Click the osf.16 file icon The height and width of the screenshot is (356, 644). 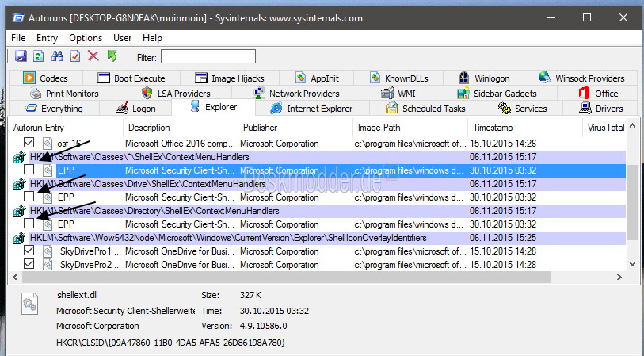click(48, 143)
